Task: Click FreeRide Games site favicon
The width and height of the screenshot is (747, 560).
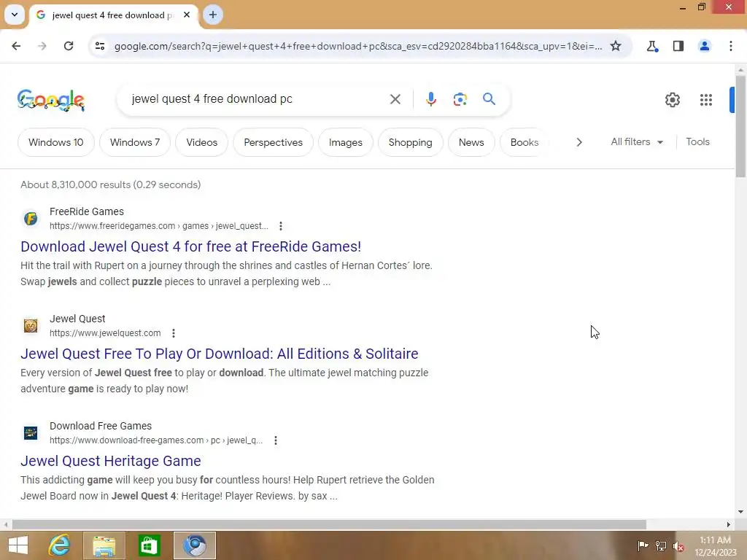Action: [x=31, y=219]
